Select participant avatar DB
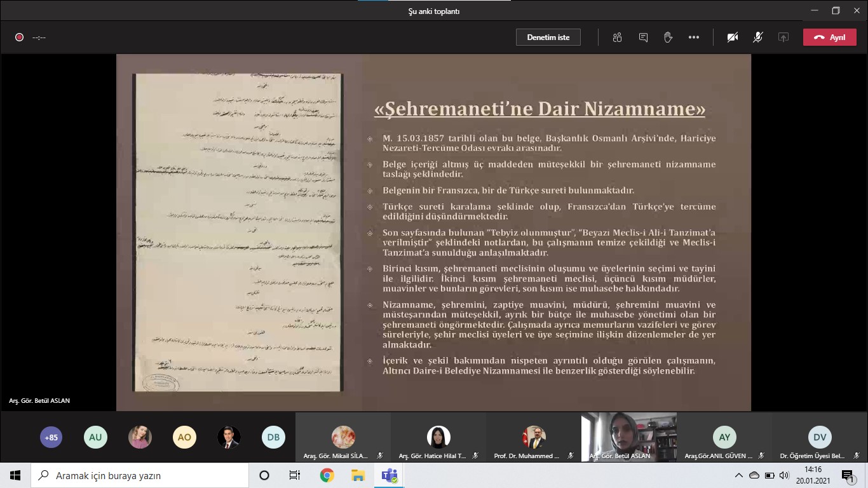This screenshot has height=488, width=868. 273,437
